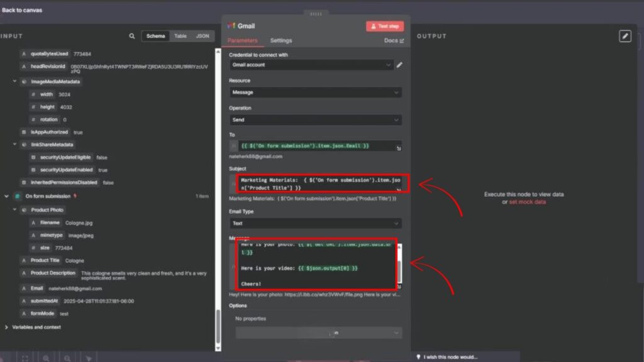The image size is (644, 362).
Task: Open the expression editor icon in the To field
Action: click(399, 148)
